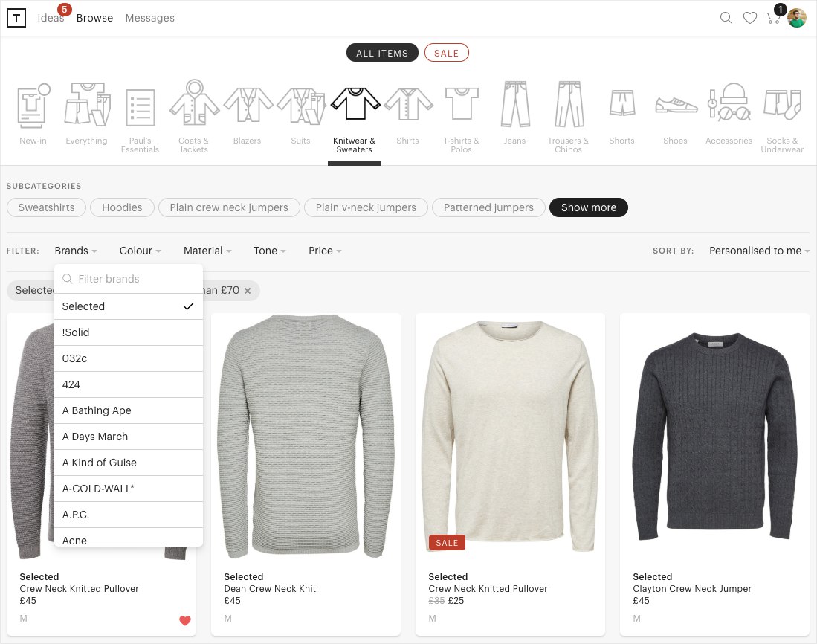Open the Material filter dropdown

pos(207,251)
